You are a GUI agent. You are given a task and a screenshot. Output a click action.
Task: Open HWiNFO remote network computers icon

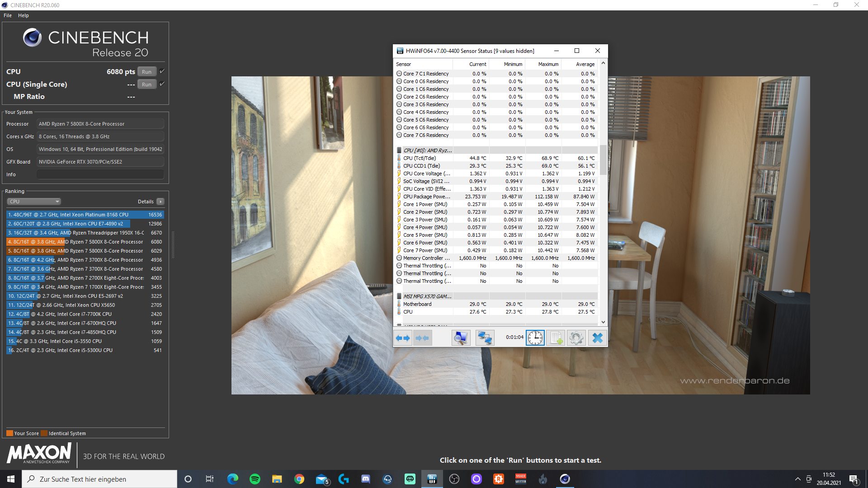[x=485, y=338]
